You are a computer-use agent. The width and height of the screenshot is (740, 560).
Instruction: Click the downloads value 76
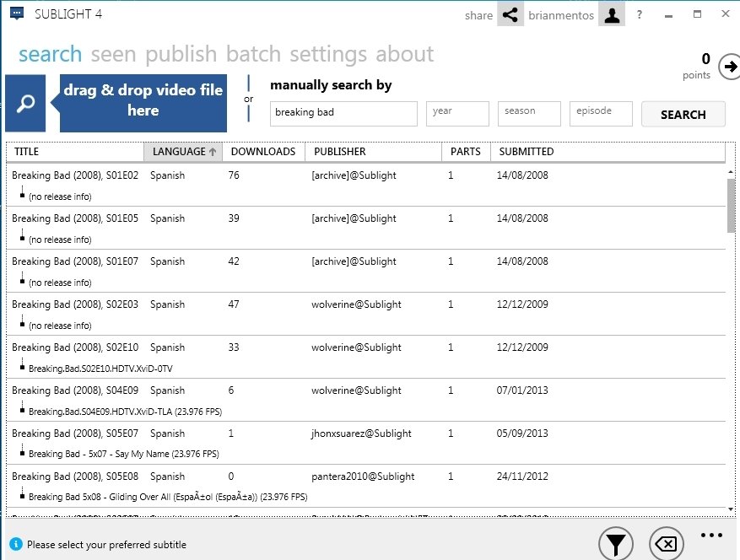234,175
